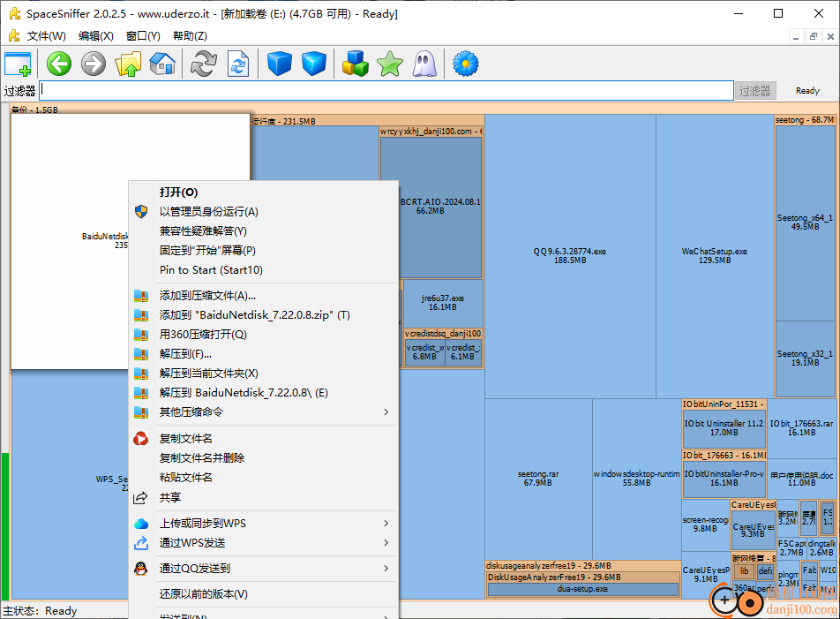
Task: Click the share icon beside 共享
Action: tap(141, 497)
